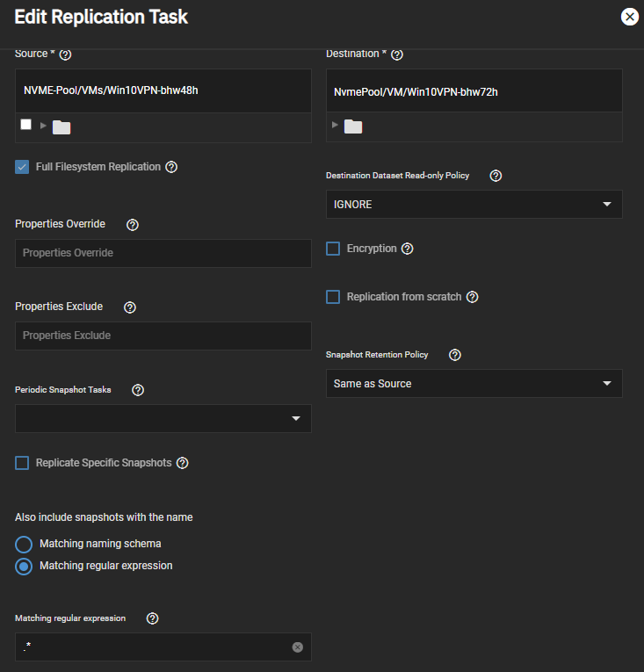This screenshot has height=672, width=644.
Task: Open the read-only policy dropdown showing IGNORE
Action: pos(474,205)
